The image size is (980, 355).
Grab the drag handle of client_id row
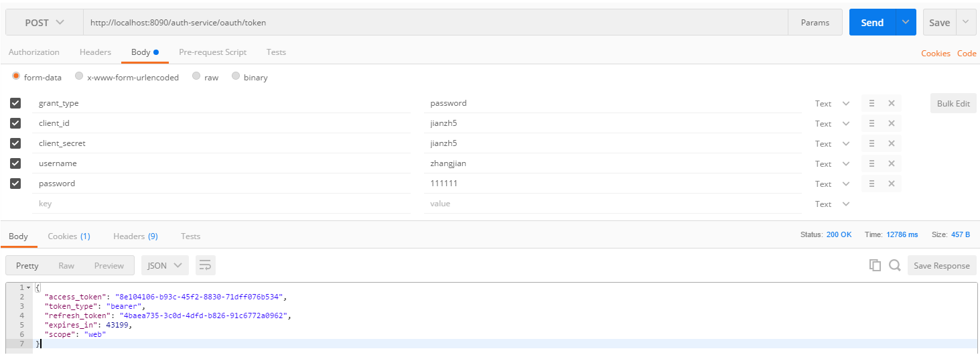point(871,123)
